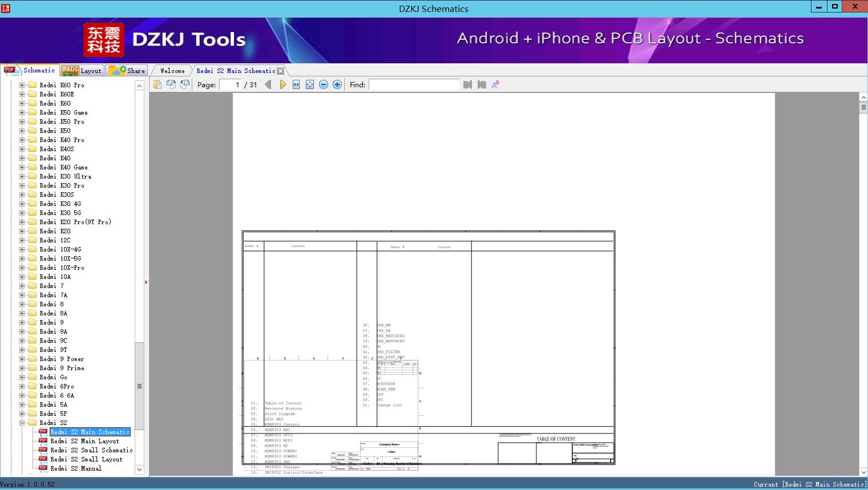Click the Find text input field
This screenshot has width=868, height=490.
(x=414, y=84)
